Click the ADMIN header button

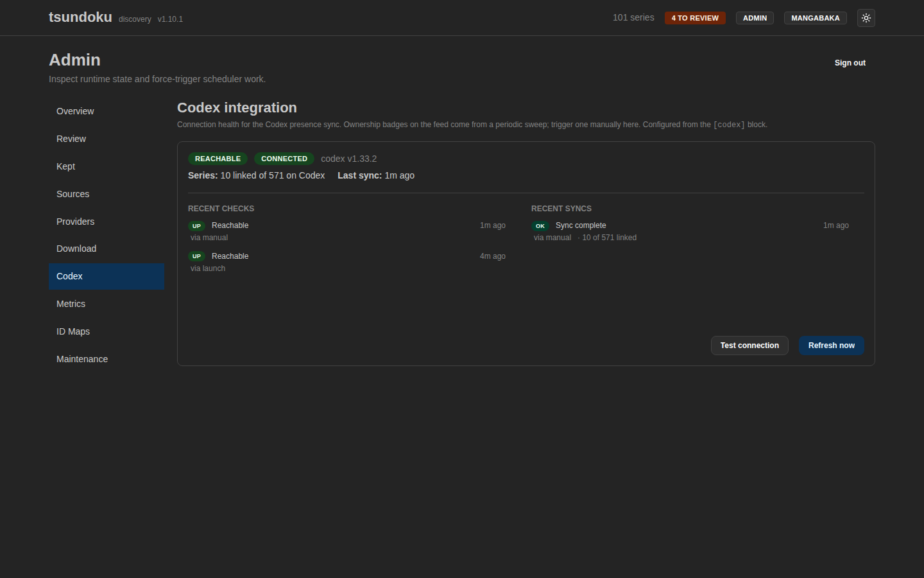755,18
